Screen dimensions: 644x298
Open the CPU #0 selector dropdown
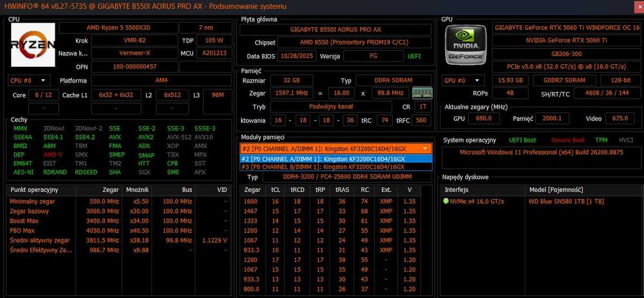(x=29, y=80)
